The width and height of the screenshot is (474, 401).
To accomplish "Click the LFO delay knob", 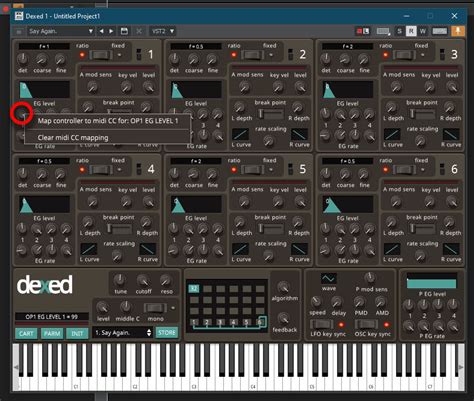I will 337,302.
